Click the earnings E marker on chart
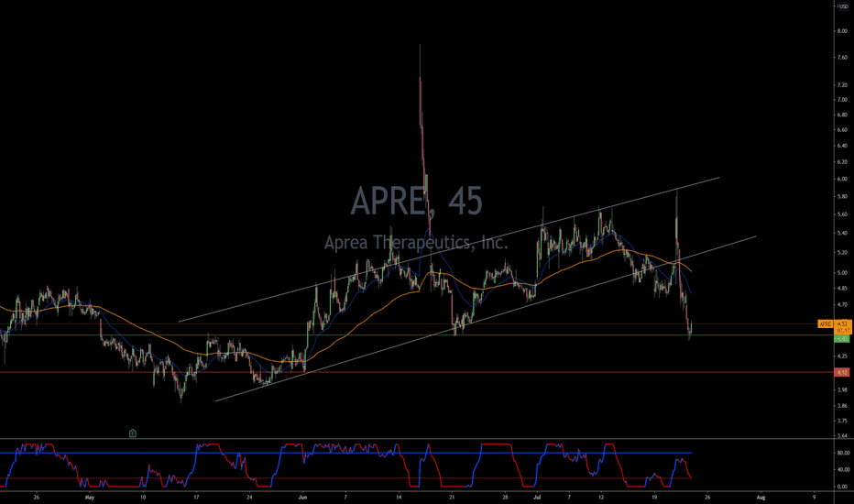 point(132,433)
